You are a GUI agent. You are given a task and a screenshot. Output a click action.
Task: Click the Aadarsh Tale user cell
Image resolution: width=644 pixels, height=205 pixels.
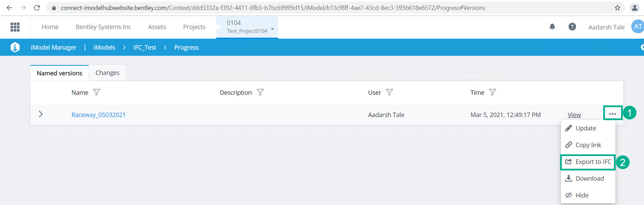click(x=386, y=115)
